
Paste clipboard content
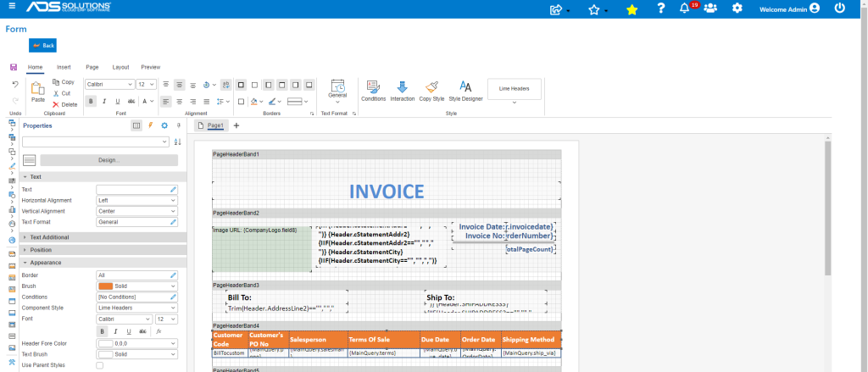(37, 92)
